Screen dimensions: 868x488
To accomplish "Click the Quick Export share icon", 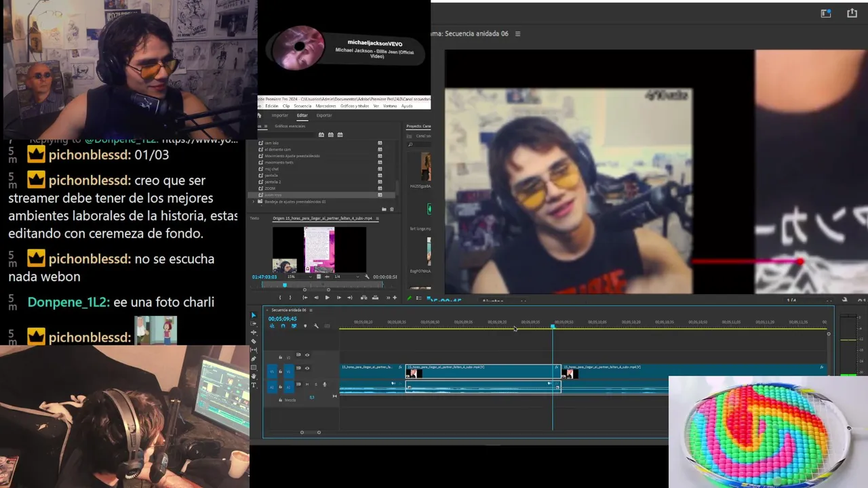I will (x=852, y=13).
